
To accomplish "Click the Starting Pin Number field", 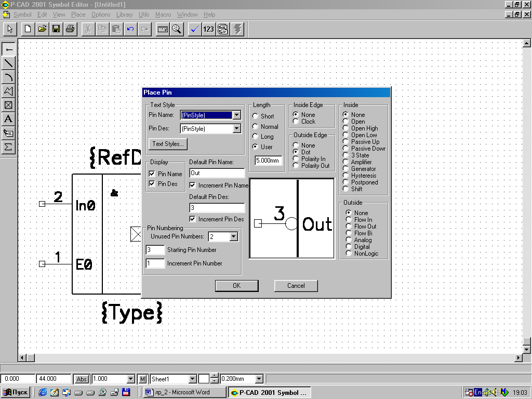I will (155, 250).
